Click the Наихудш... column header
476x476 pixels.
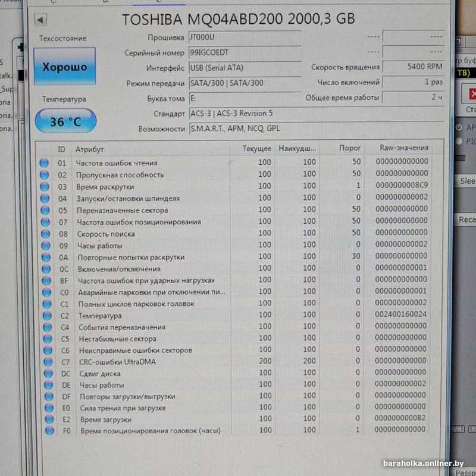coord(297,148)
